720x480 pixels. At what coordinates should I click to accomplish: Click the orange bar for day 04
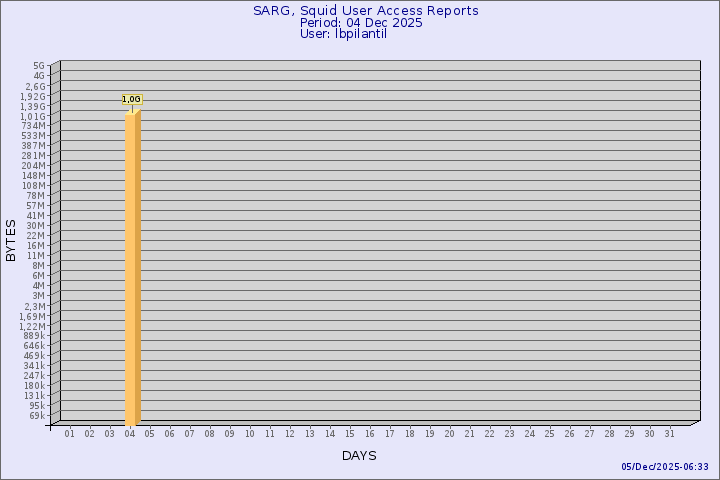(x=133, y=268)
